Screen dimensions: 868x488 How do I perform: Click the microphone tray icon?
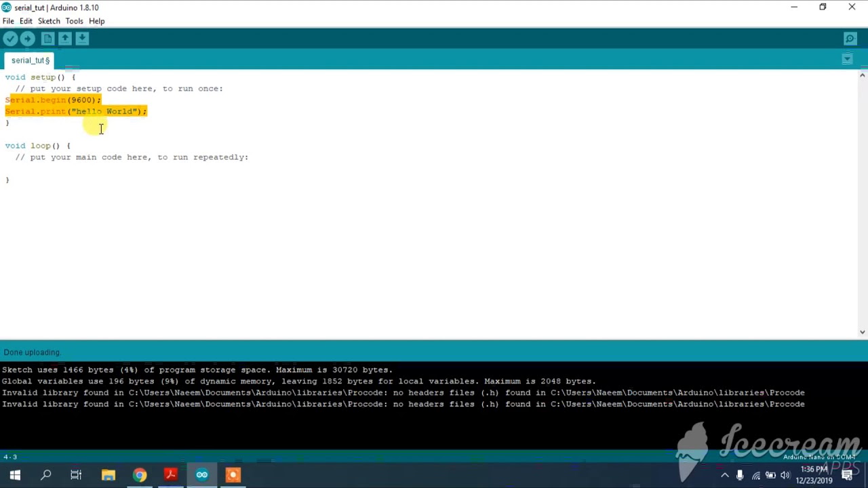point(740,475)
